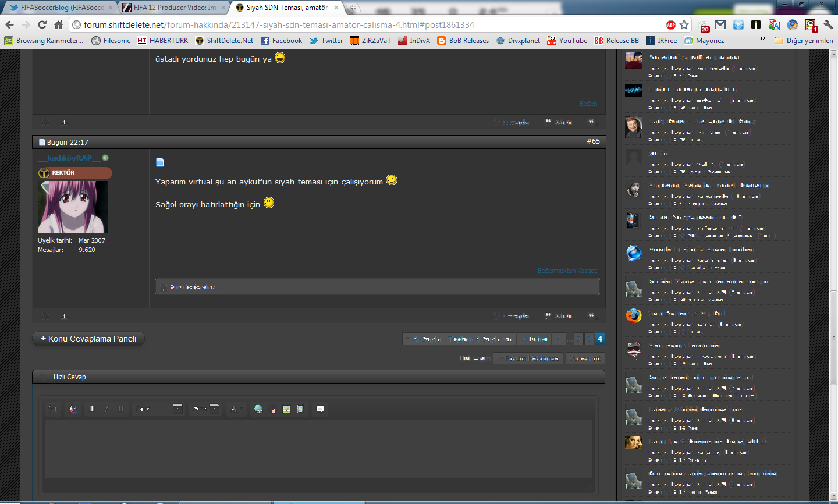This screenshot has width=838, height=504.
Task: Click the Konu Cevaplama Paneli button
Action: pos(88,339)
